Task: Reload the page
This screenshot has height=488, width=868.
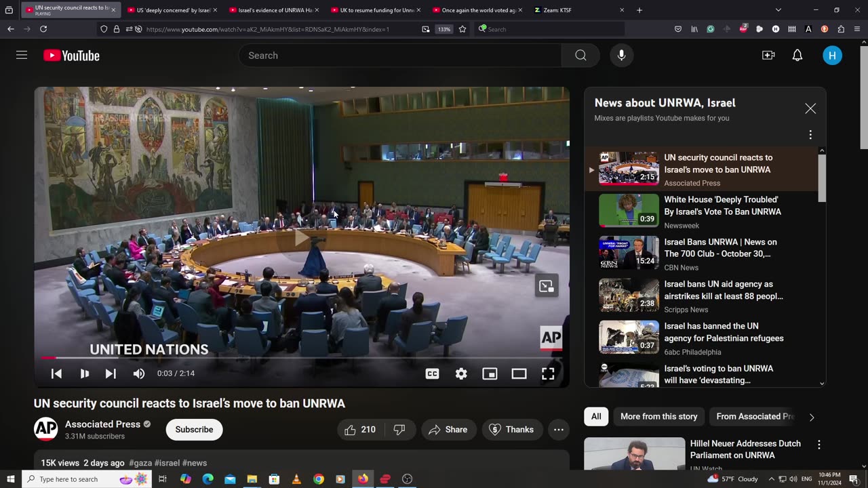Action: pyautogui.click(x=43, y=29)
